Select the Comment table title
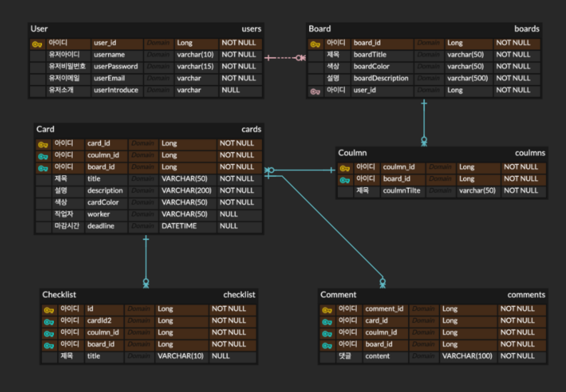The height and width of the screenshot is (392, 566). [338, 294]
